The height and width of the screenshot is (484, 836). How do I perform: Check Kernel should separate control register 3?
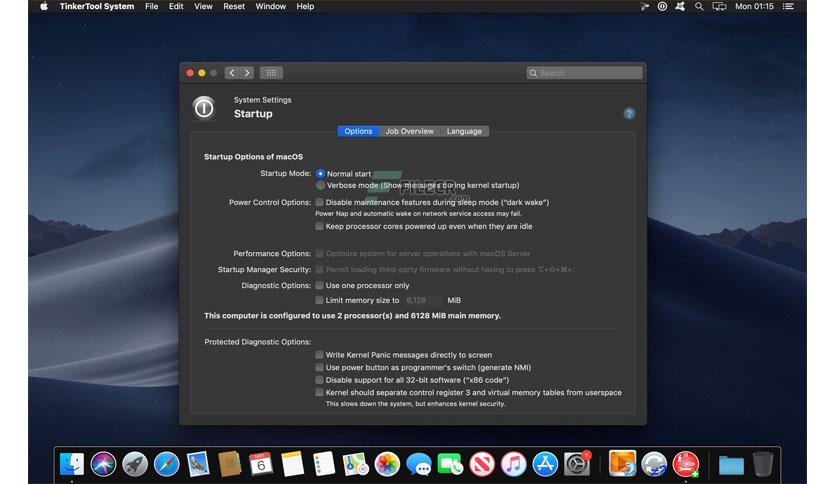[319, 392]
